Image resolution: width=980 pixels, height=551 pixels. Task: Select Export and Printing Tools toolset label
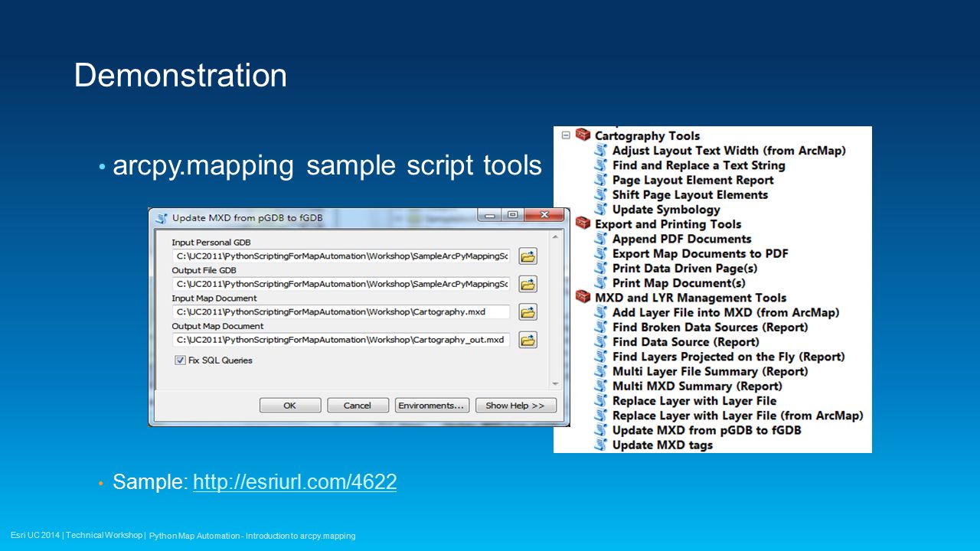[668, 223]
